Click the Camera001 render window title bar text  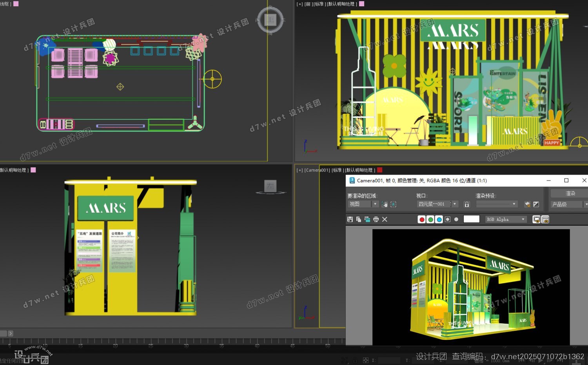point(422,181)
